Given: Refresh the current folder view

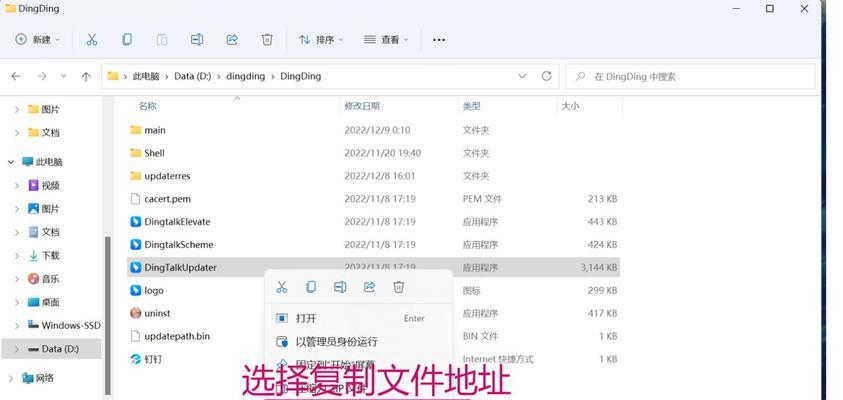Looking at the screenshot, I should (x=547, y=76).
